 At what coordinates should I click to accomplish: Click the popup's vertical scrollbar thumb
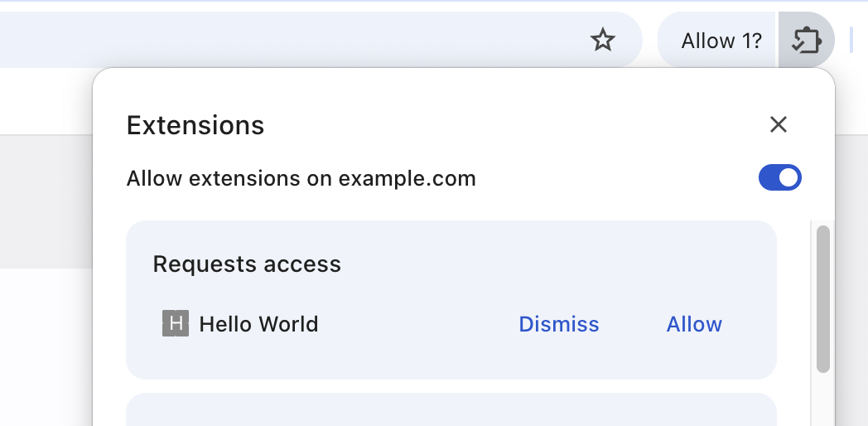[822, 298]
